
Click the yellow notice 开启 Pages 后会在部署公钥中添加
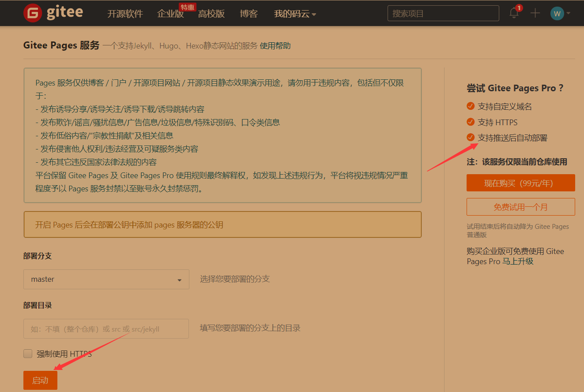pyautogui.click(x=222, y=224)
